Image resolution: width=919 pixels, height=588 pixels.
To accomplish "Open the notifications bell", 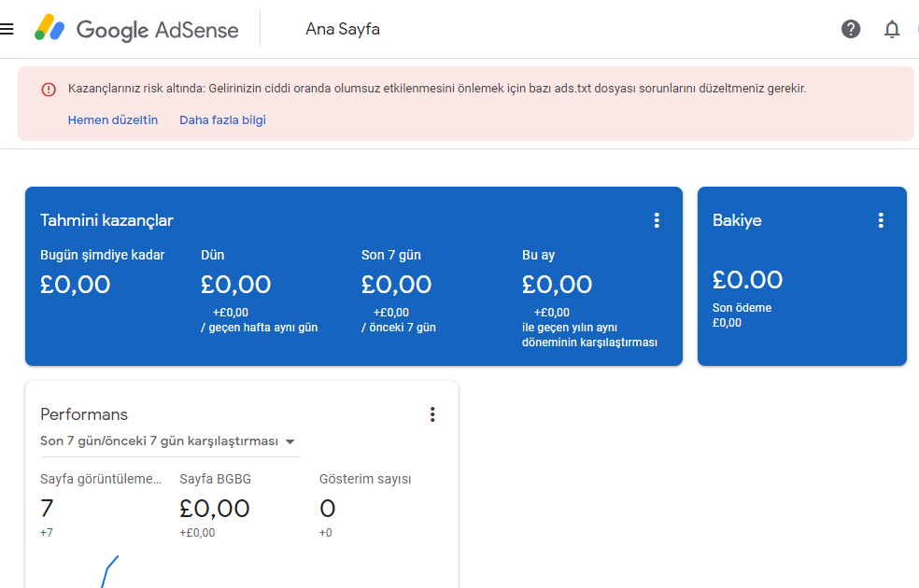I will [x=892, y=29].
